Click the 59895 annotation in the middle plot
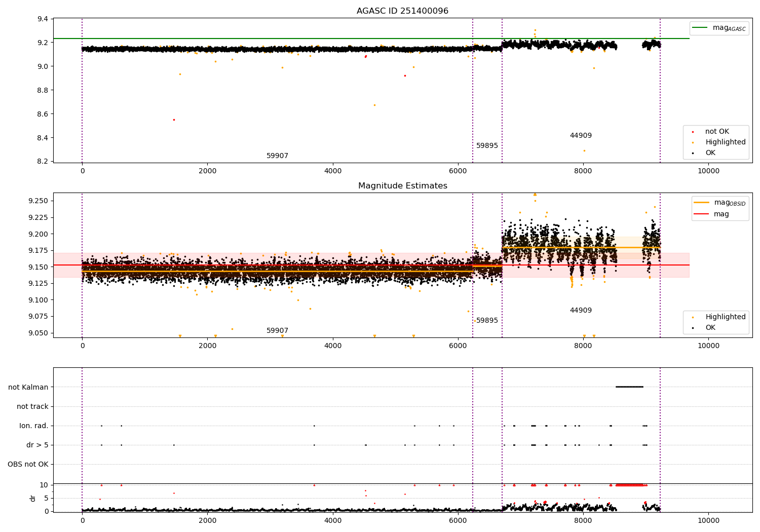Viewport: 760px width, 532px height. point(487,321)
